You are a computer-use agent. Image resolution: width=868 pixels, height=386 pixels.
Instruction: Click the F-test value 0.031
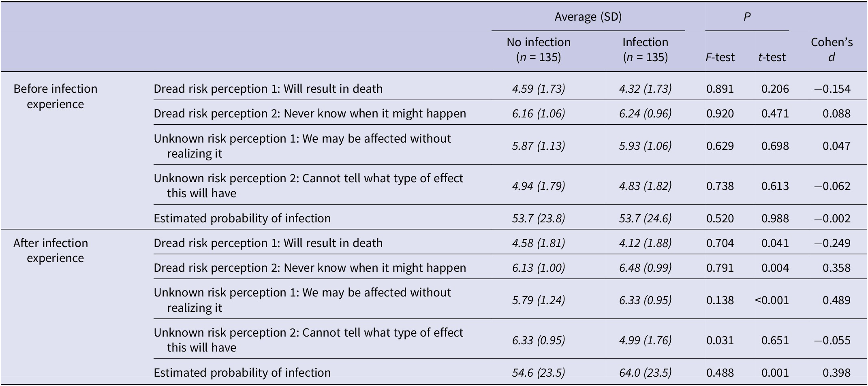coord(720,340)
